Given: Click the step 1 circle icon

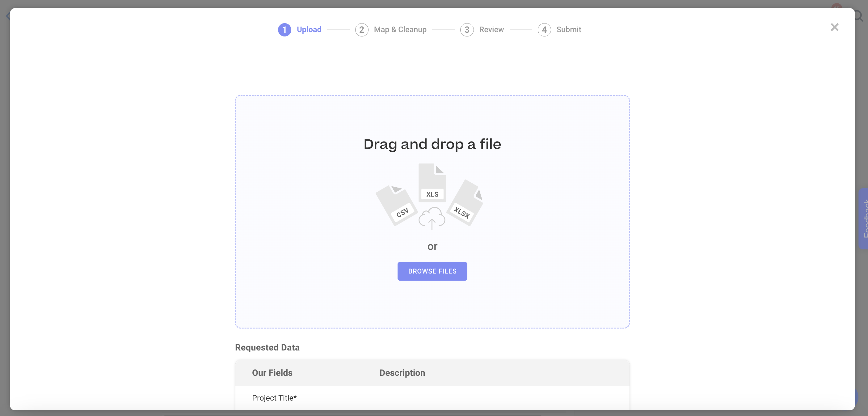Looking at the screenshot, I should [x=284, y=30].
